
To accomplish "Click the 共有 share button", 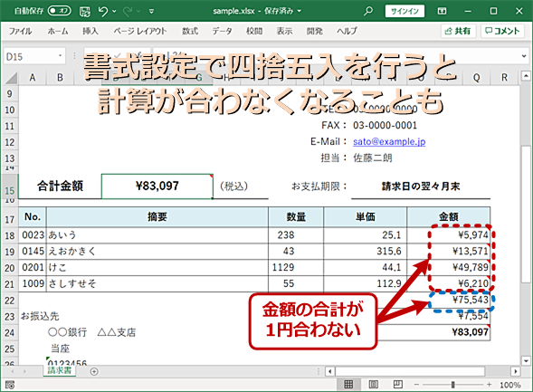I will click(458, 31).
